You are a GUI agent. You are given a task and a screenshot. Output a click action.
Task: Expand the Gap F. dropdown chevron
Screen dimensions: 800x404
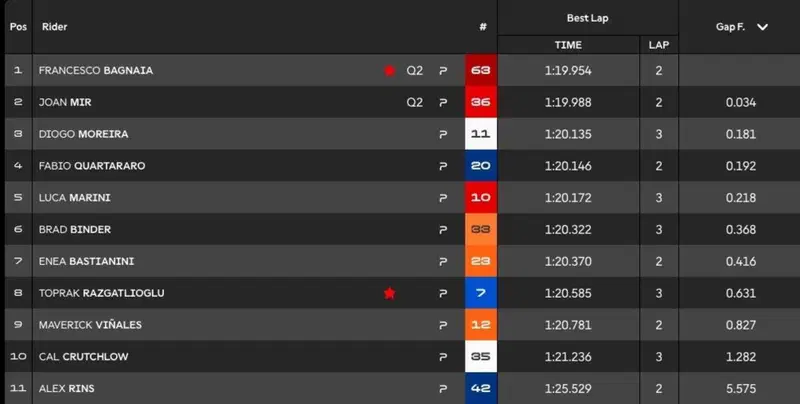point(762,27)
